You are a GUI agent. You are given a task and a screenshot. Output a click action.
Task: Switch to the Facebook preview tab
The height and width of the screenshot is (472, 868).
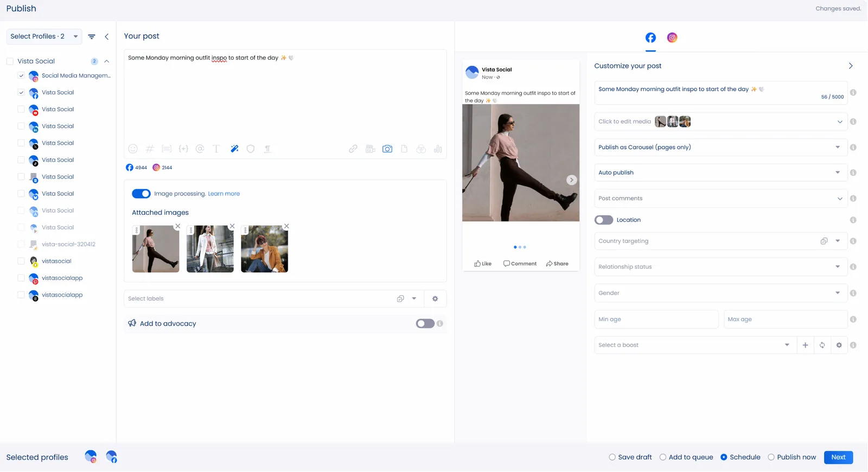[650, 37]
